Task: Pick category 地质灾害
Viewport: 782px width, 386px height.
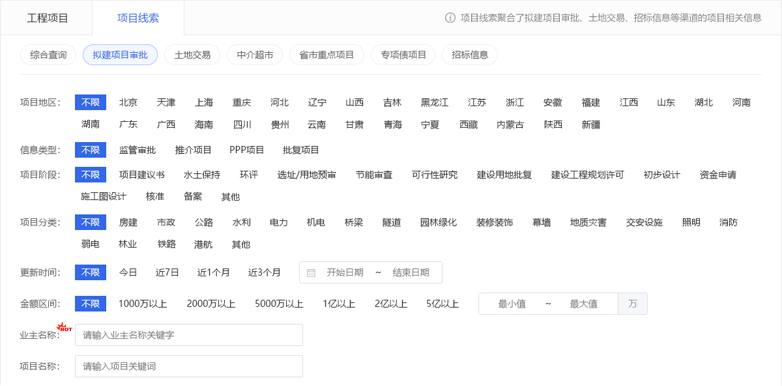Action: point(588,222)
